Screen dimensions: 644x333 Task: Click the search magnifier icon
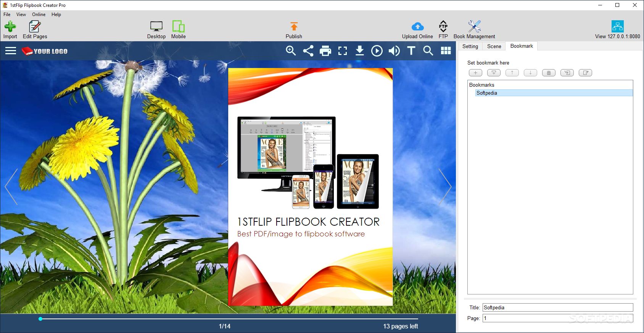point(428,51)
